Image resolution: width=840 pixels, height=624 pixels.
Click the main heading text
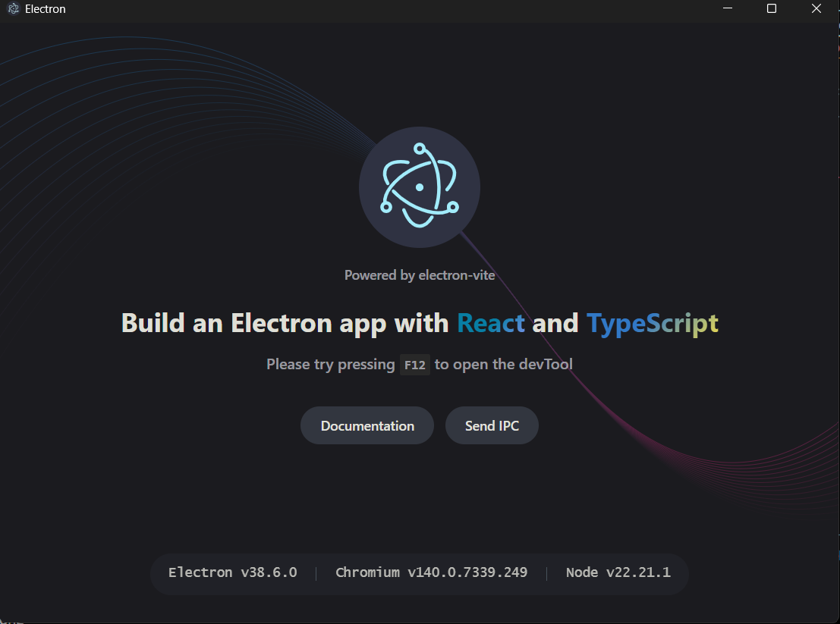[x=420, y=323]
